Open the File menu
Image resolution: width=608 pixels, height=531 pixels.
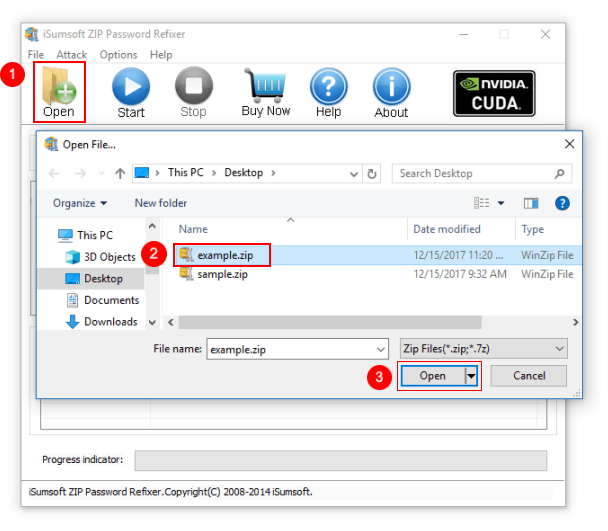[36, 55]
